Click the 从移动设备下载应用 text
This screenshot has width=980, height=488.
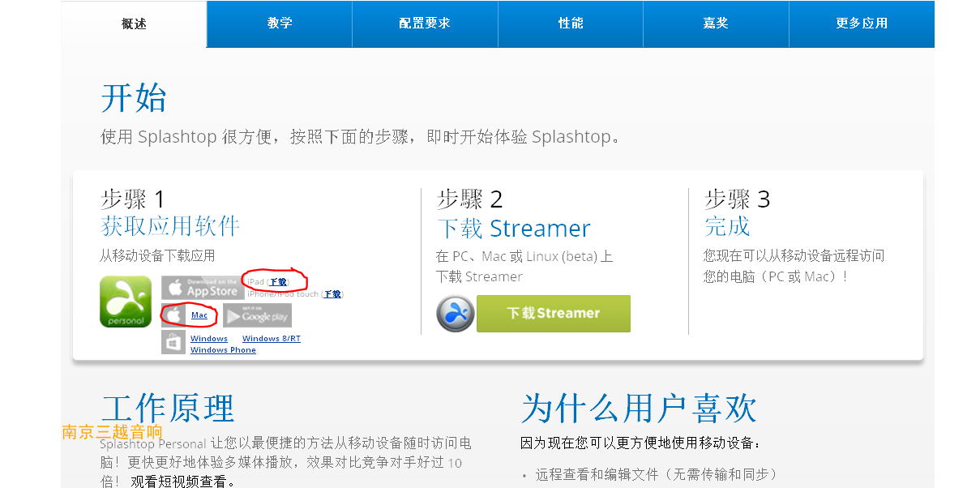pyautogui.click(x=157, y=256)
